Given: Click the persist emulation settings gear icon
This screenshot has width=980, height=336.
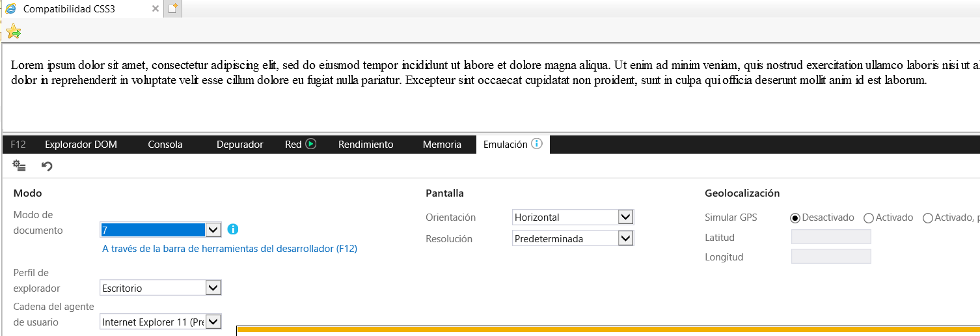Looking at the screenshot, I should point(20,166).
